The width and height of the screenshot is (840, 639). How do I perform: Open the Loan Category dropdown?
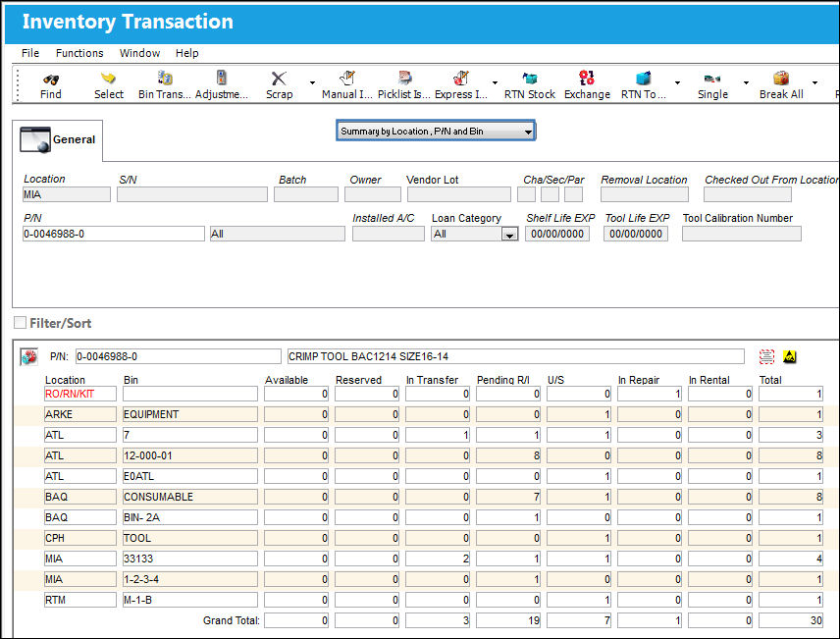(509, 235)
